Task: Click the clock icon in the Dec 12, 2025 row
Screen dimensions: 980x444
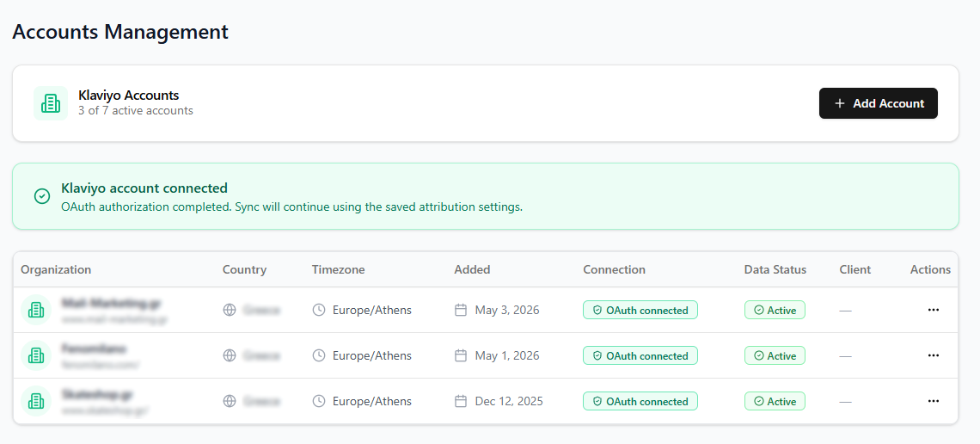Action: pos(319,401)
